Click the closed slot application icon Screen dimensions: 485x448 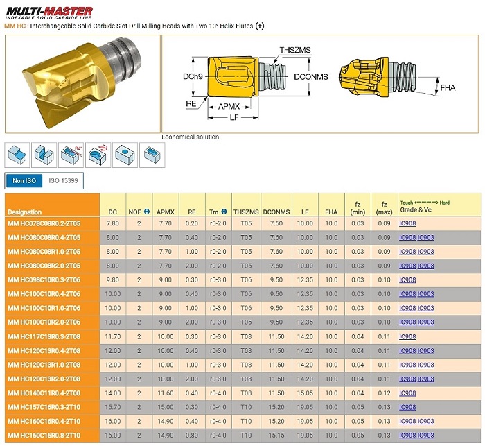tap(152, 155)
